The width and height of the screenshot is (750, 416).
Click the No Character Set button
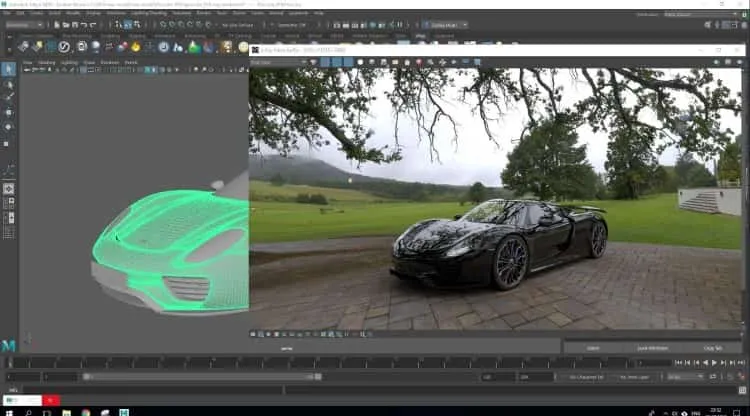tap(586, 377)
